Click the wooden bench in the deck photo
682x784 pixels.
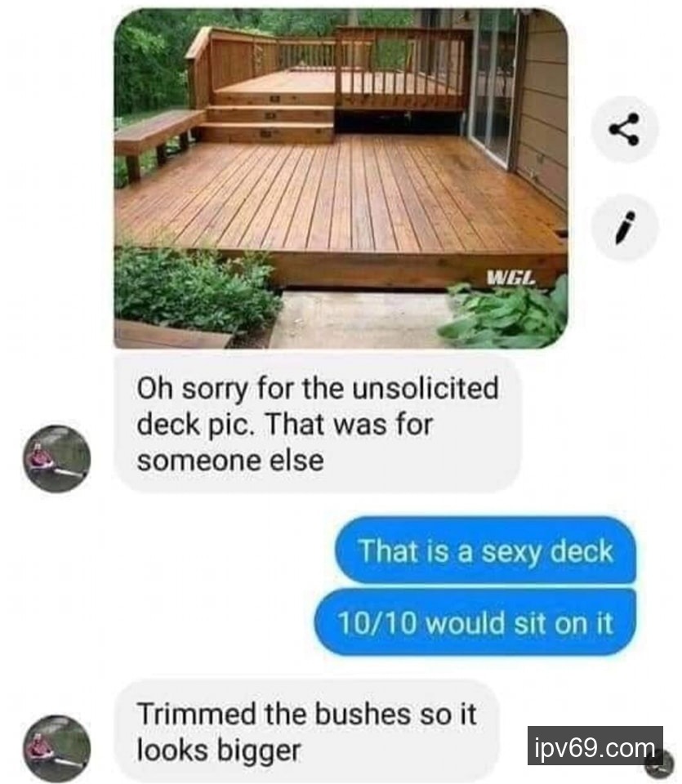[158, 139]
